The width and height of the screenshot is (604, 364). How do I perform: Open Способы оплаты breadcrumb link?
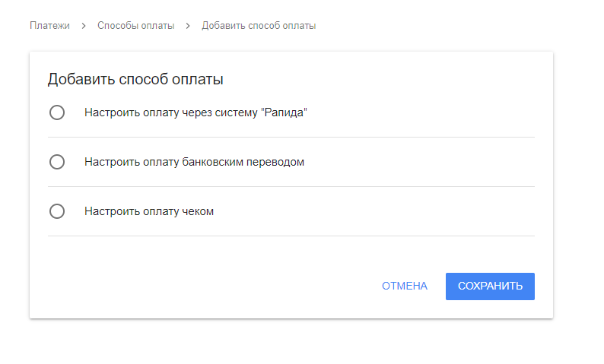point(135,26)
